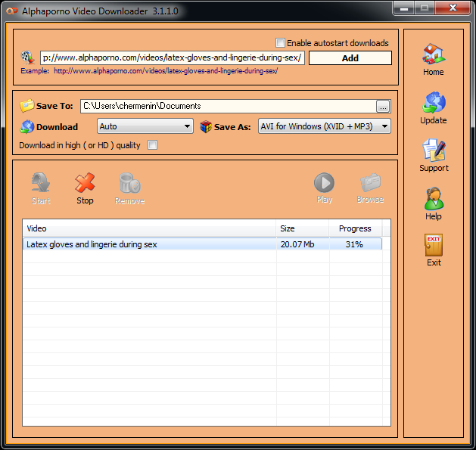The height and width of the screenshot is (450, 476).
Task: Minimize the downloader window
Action: (404, 8)
